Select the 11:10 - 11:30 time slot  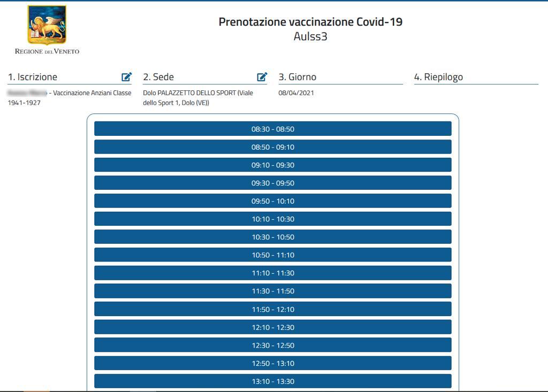pos(273,273)
